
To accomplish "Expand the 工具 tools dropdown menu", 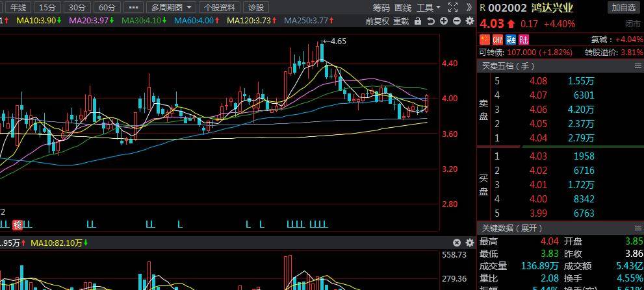I will pyautogui.click(x=428, y=7).
